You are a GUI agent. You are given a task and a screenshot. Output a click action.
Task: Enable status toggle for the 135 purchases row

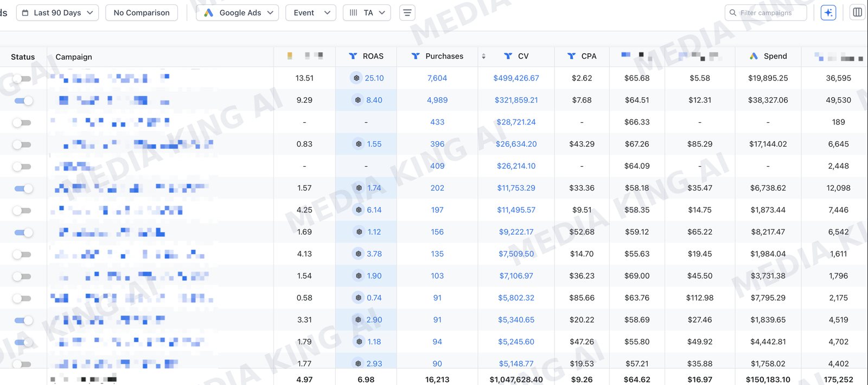(x=22, y=254)
